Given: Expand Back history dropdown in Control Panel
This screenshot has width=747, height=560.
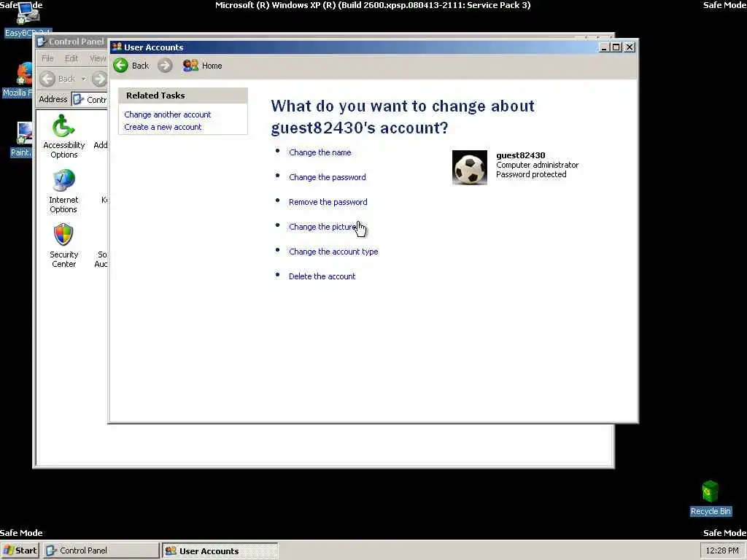Looking at the screenshot, I should (83, 79).
